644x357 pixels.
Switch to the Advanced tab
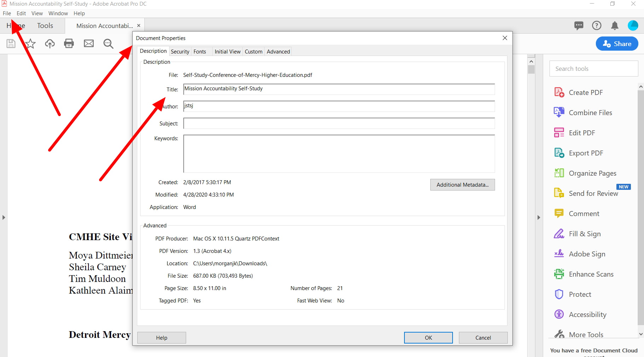[x=278, y=52]
